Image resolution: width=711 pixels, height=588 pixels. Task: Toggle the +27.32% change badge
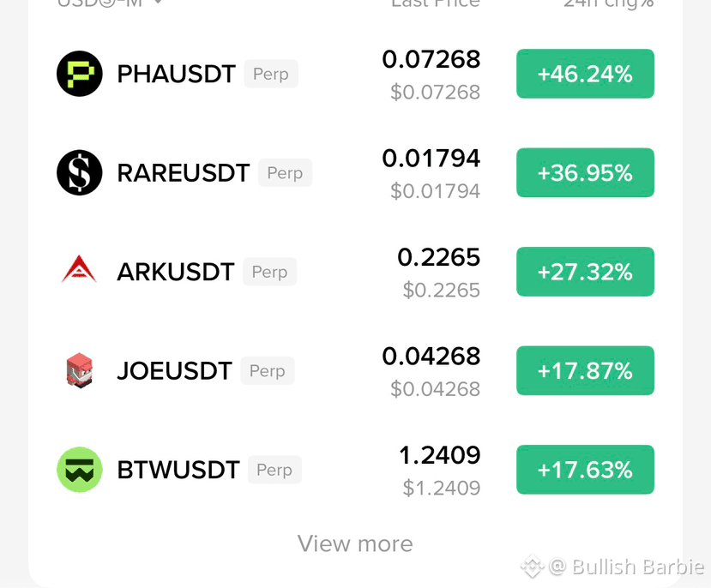(585, 272)
